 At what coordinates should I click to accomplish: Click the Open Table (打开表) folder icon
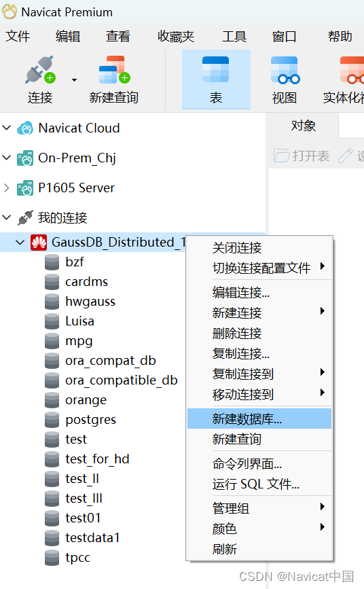point(281,155)
